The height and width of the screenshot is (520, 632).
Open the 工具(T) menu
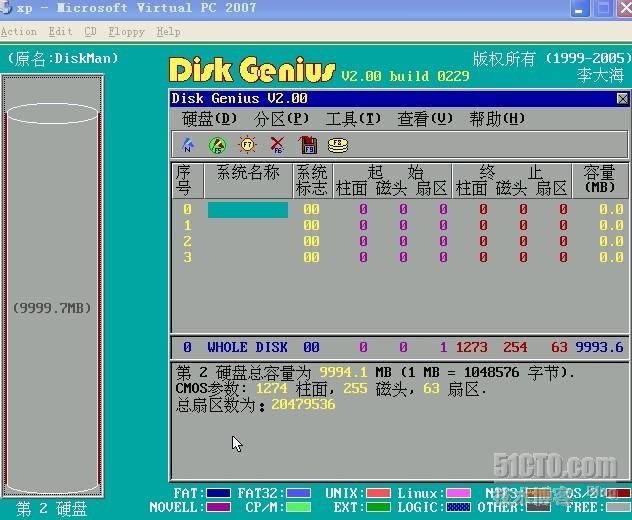[353, 119]
